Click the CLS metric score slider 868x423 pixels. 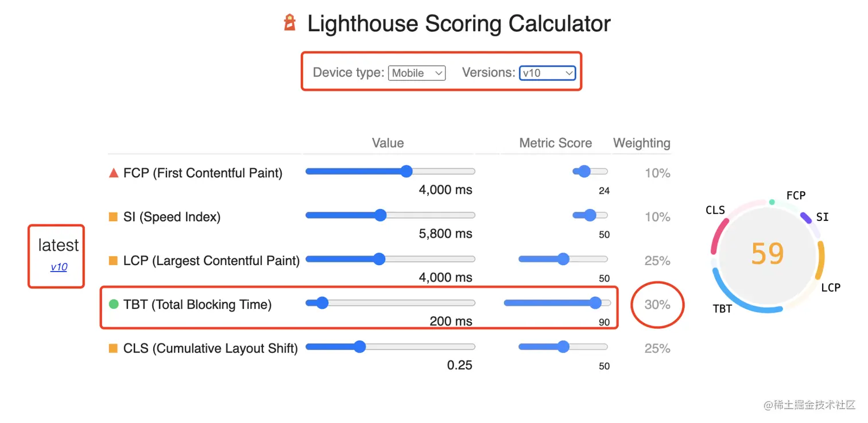(x=563, y=347)
